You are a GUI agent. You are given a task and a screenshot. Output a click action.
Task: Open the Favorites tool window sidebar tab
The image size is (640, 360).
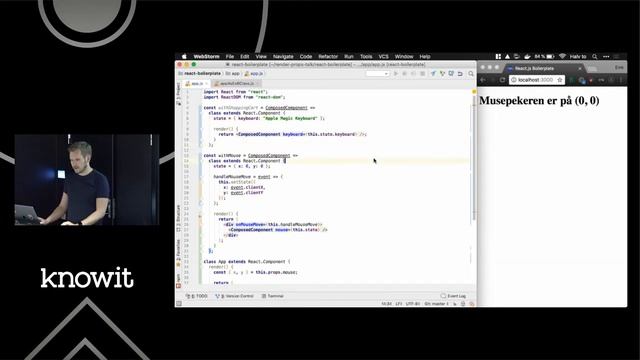click(178, 253)
